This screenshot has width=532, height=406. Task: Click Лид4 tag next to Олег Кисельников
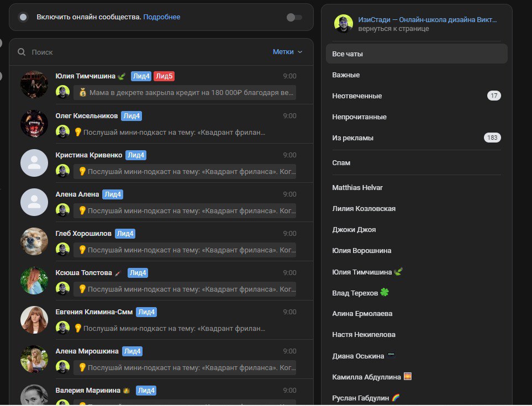[131, 115]
